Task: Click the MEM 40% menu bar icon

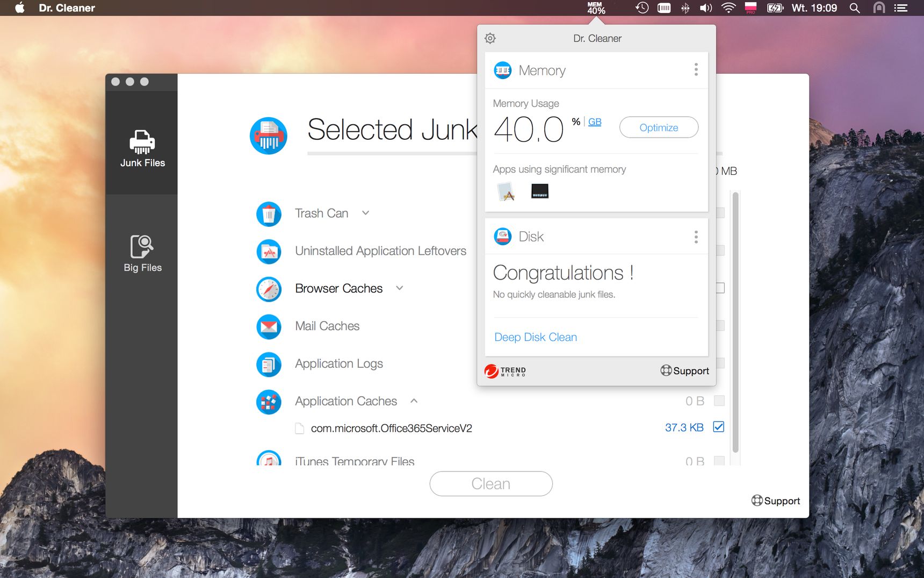Action: [x=596, y=8]
